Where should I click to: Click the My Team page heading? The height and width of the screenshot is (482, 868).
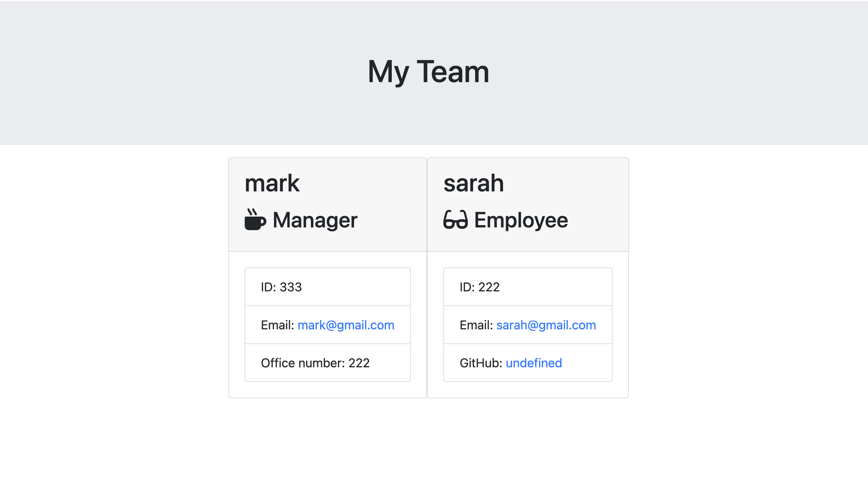click(x=429, y=71)
